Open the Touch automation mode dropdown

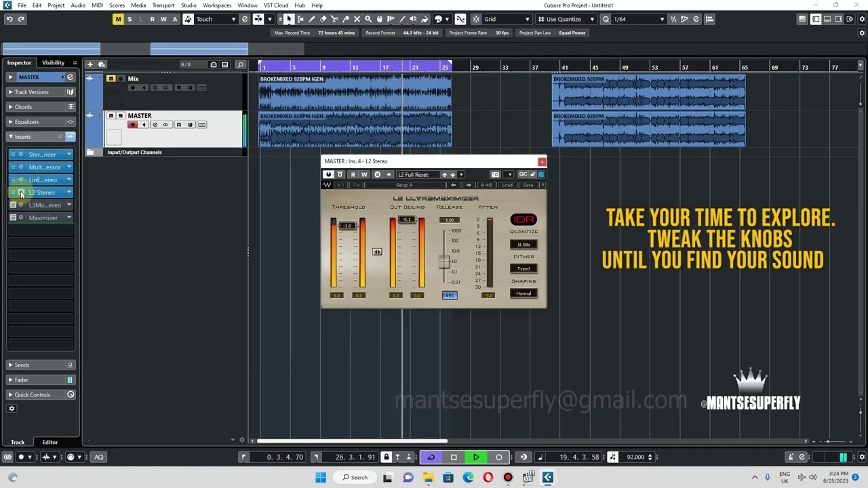point(233,19)
